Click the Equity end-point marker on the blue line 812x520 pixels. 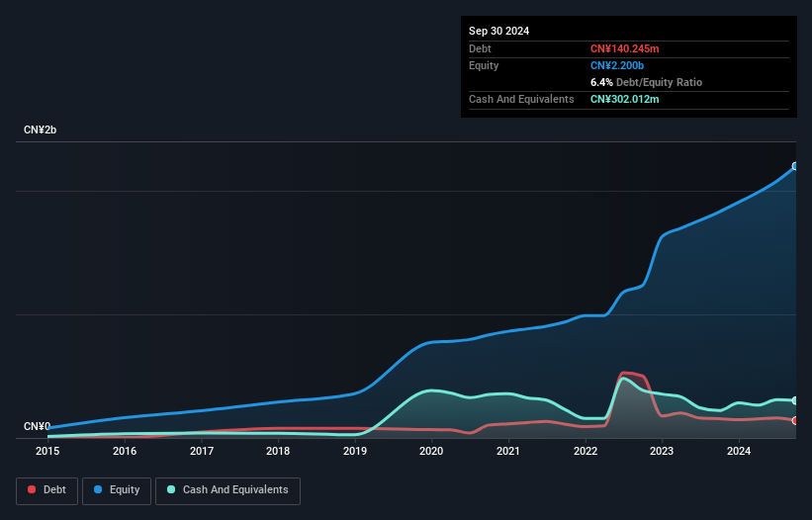pyautogui.click(x=795, y=166)
